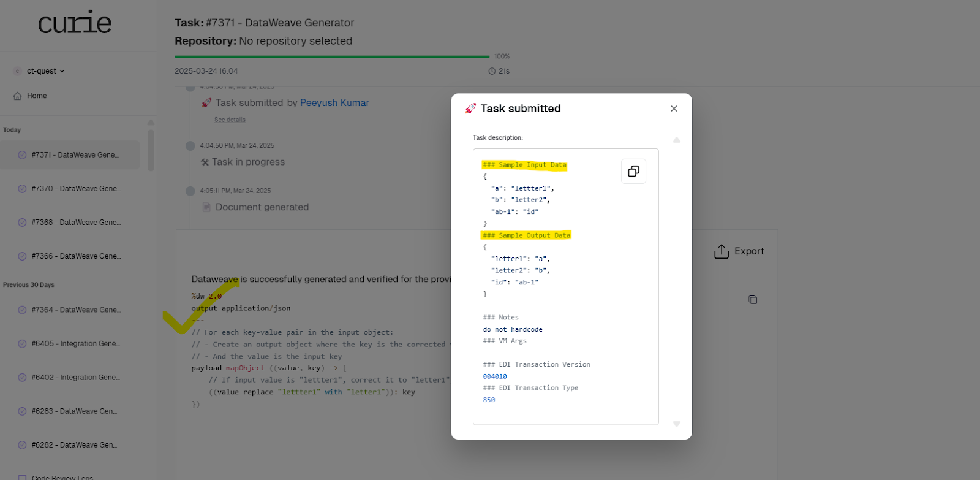The image size is (980, 480).
Task: Open See details link under Task submitted
Action: pos(230,120)
